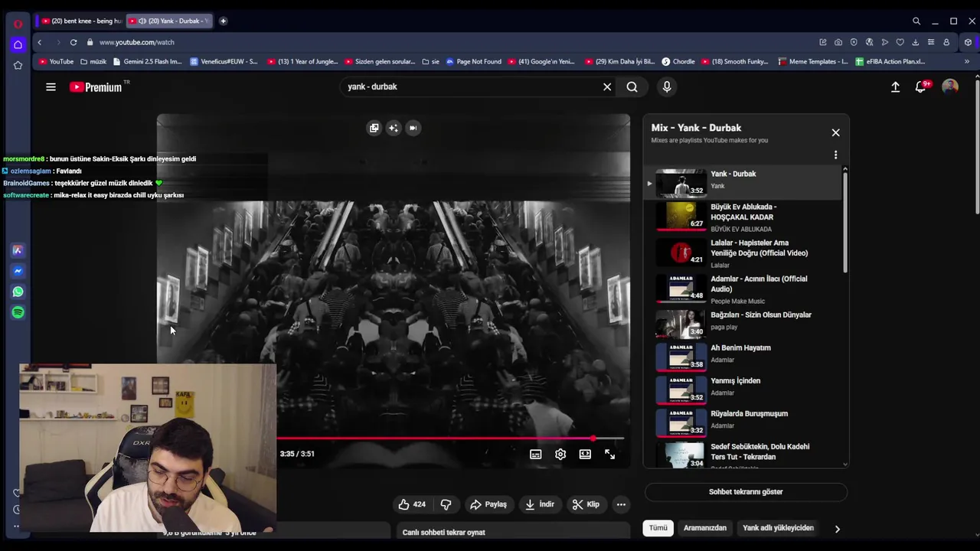Screen dimensions: 980x551
Task: Open Mix playlist options three-dot menu
Action: coord(835,155)
